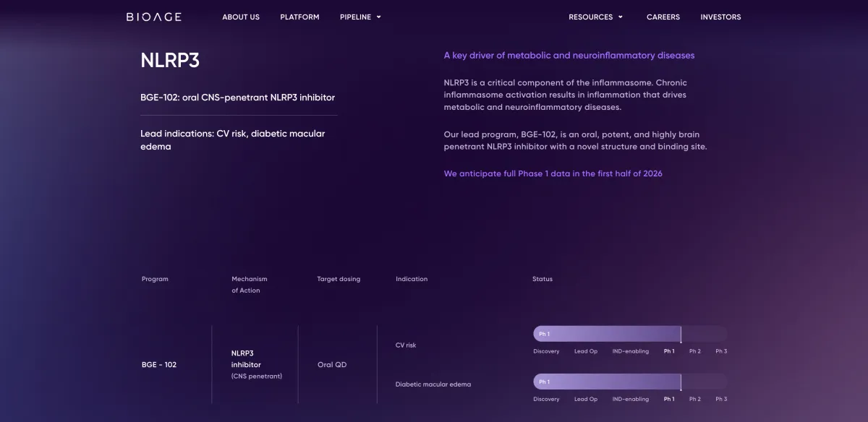The image size is (868, 422).
Task: Click Ph 3 label under Diabetic macular edema
Action: click(x=721, y=399)
